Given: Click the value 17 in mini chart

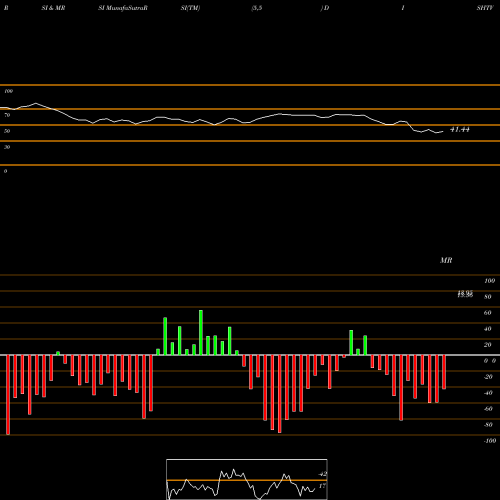Looking at the screenshot, I should [322, 486].
